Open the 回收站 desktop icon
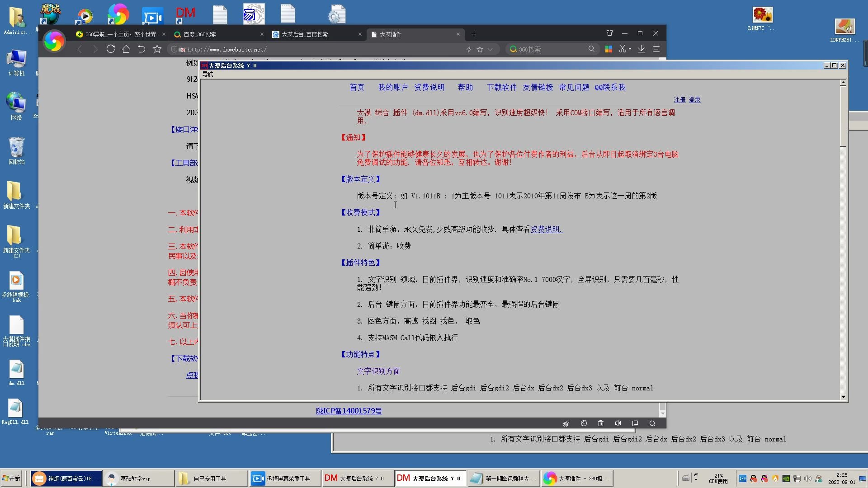Viewport: 868px width, 488px height. pyautogui.click(x=16, y=151)
